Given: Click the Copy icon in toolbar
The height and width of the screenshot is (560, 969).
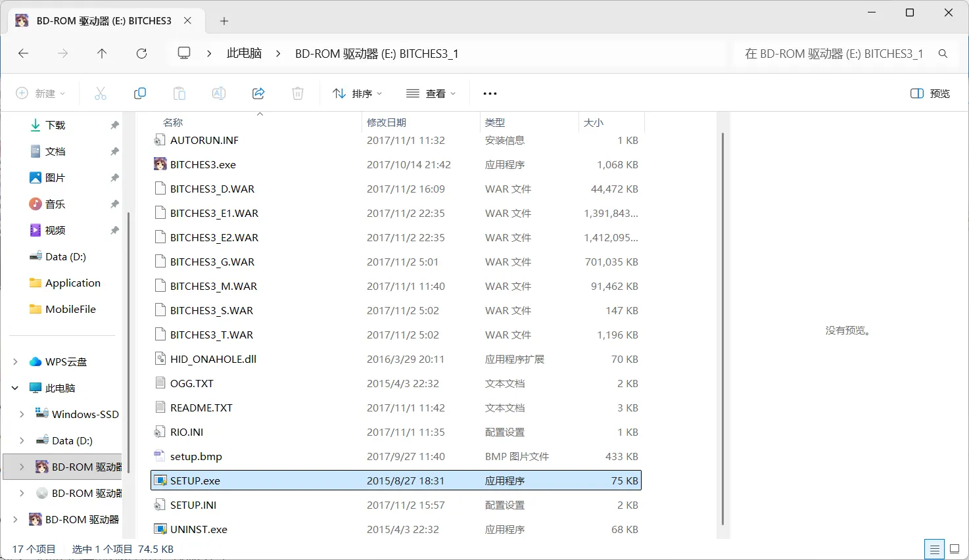Looking at the screenshot, I should pyautogui.click(x=140, y=93).
